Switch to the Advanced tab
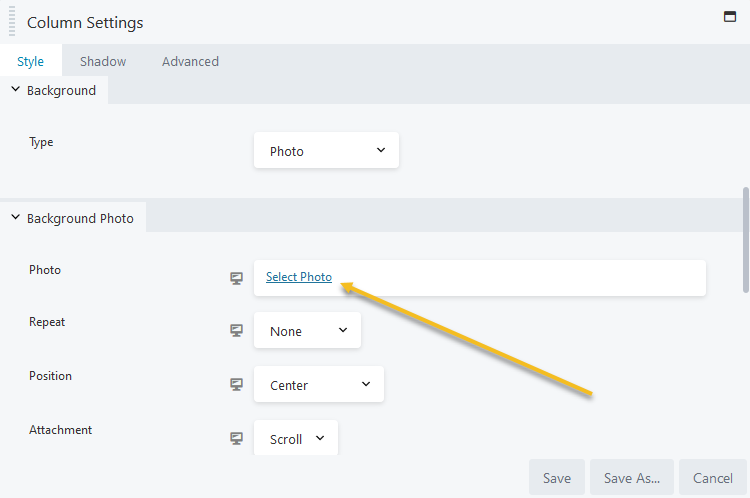This screenshot has width=750, height=498. pyautogui.click(x=190, y=61)
